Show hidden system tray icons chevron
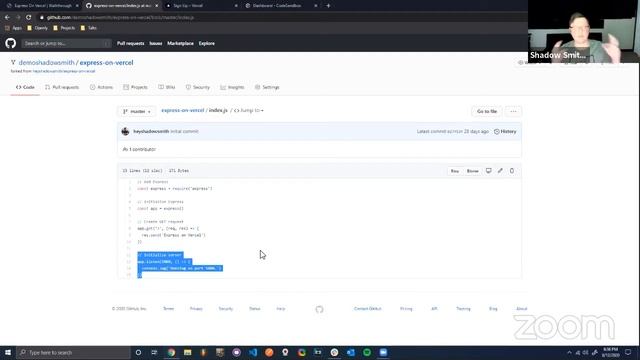Screen dimensions: 640x360 point(569,353)
